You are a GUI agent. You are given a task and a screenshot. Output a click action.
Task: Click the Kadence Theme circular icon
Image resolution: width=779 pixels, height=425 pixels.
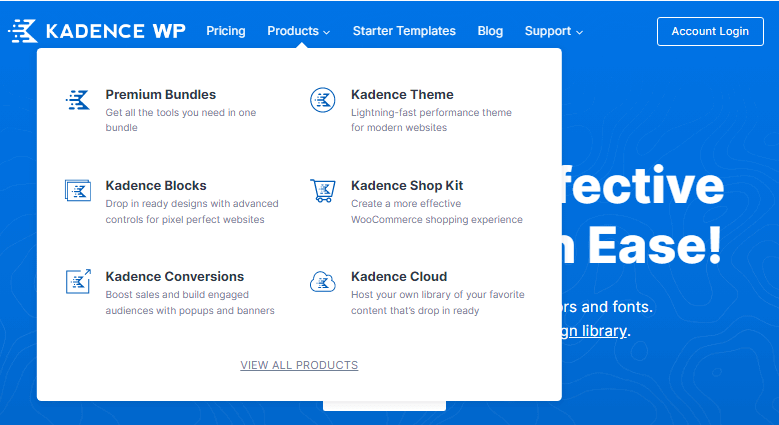[x=322, y=100]
